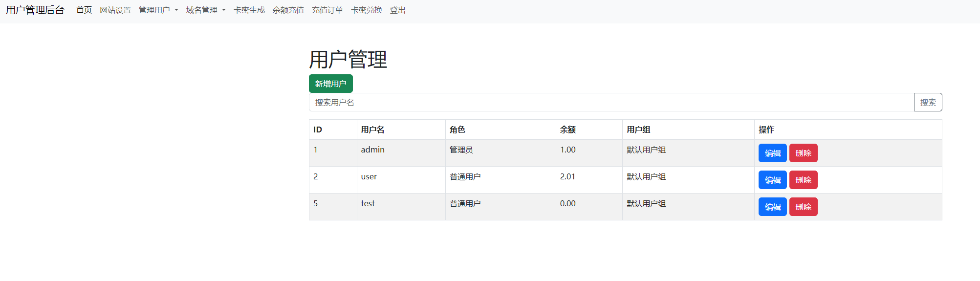Viewport: 980px width, 281px height.
Task: Go to the 首页 nav item
Action: [84, 10]
